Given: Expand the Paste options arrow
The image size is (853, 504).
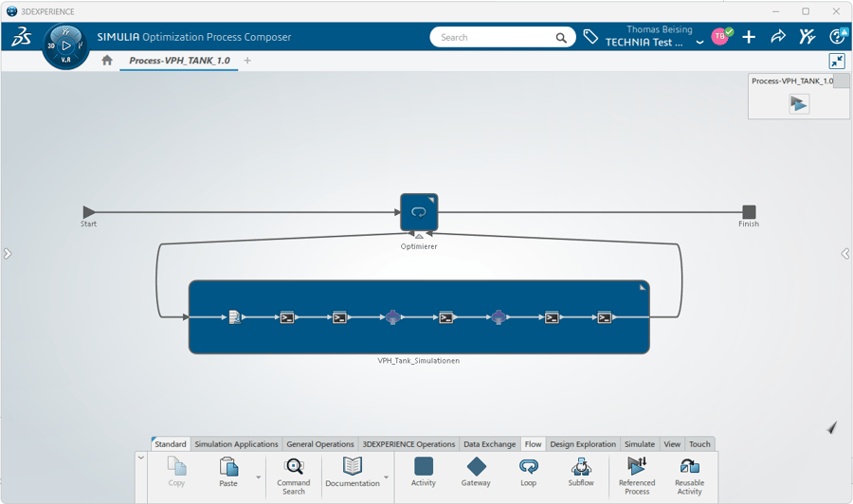Looking at the screenshot, I should point(258,477).
